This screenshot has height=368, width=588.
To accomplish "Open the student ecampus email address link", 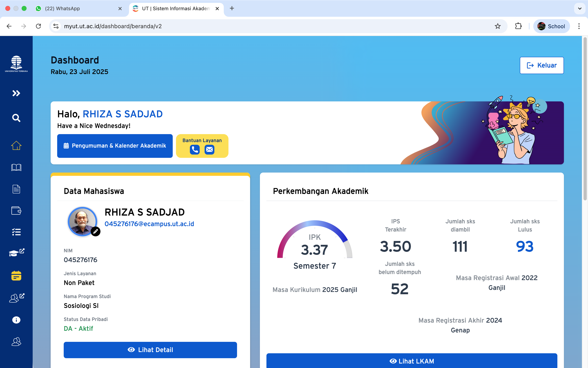I will tap(149, 224).
